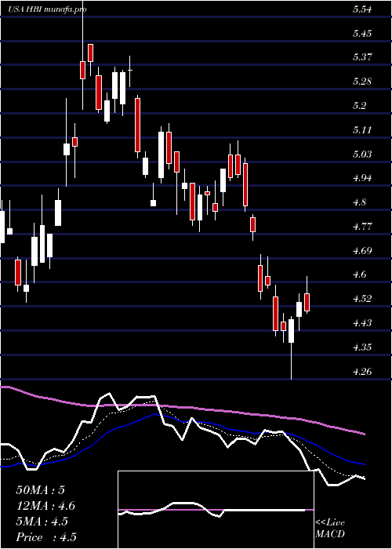Select the 5.11 price axis label
Viewport: 392px width, 549px height.
(x=362, y=130)
